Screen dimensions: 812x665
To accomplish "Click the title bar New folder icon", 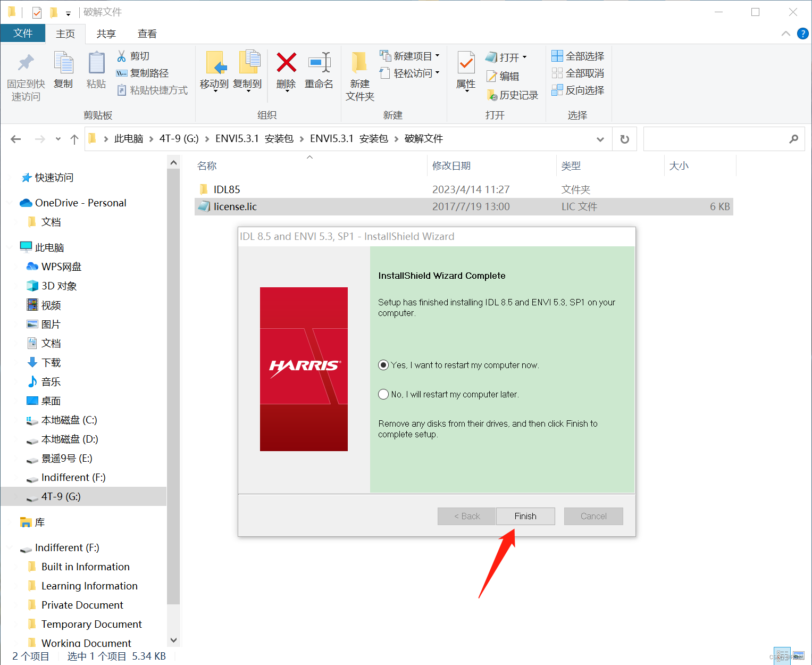I will click(53, 12).
